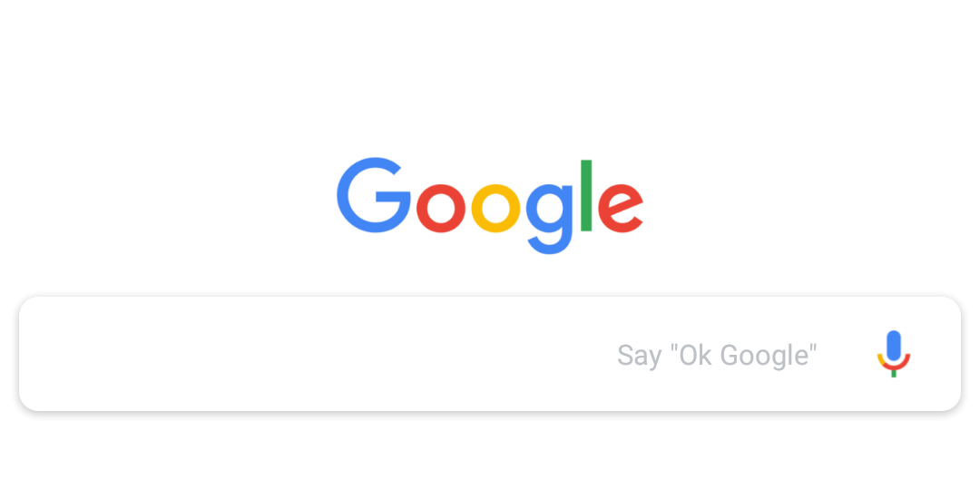Open the Google logo
This screenshot has width=980, height=490.
[490, 206]
